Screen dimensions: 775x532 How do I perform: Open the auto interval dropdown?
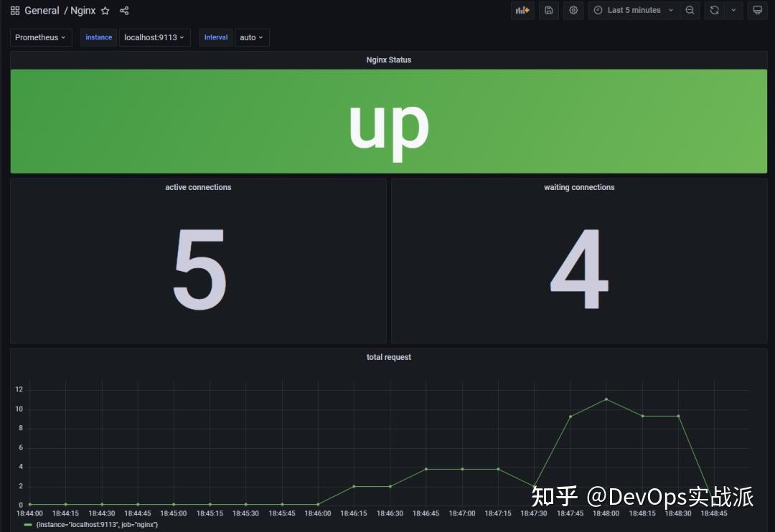point(252,37)
